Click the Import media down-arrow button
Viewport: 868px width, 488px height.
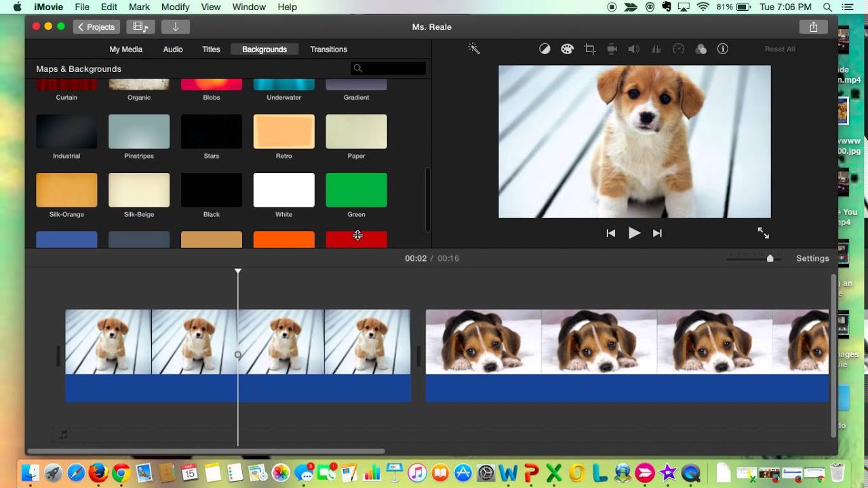176,27
